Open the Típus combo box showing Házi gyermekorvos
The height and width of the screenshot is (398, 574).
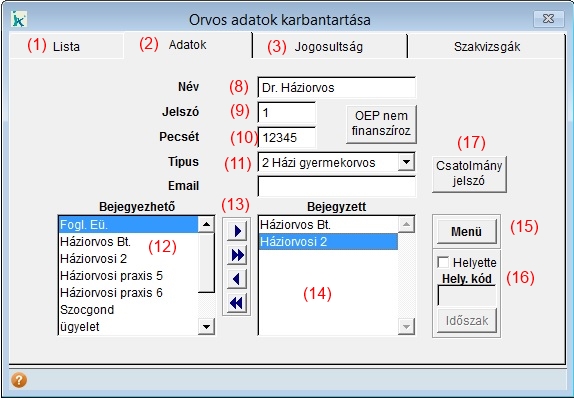click(x=336, y=162)
